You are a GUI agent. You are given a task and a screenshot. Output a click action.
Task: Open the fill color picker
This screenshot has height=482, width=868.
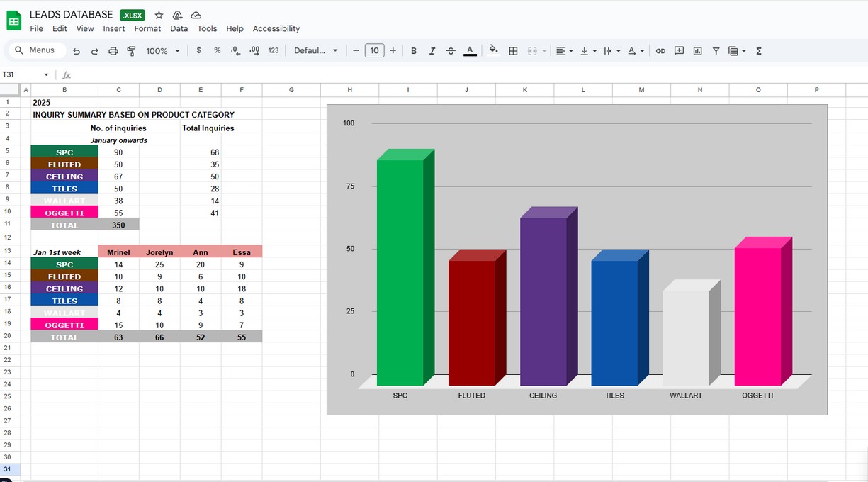494,50
